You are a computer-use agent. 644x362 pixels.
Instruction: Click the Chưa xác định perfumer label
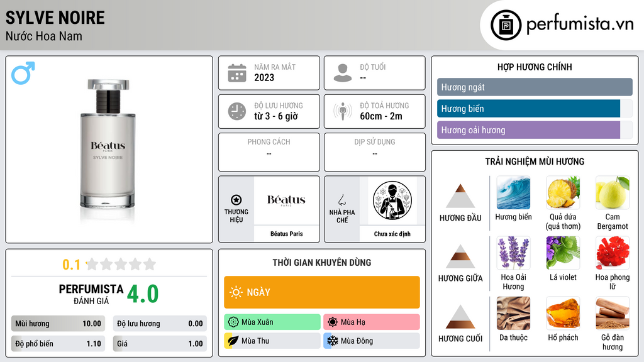point(392,234)
